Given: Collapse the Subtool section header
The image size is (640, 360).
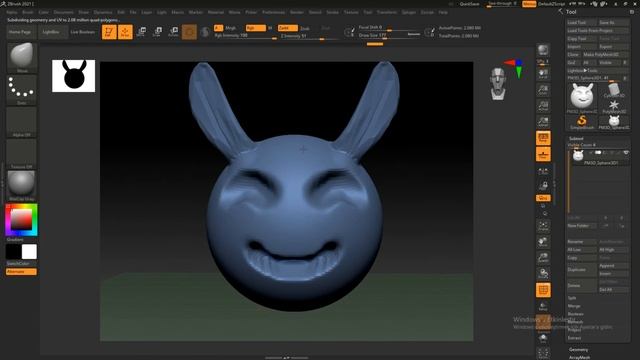Looking at the screenshot, I should pos(576,139).
